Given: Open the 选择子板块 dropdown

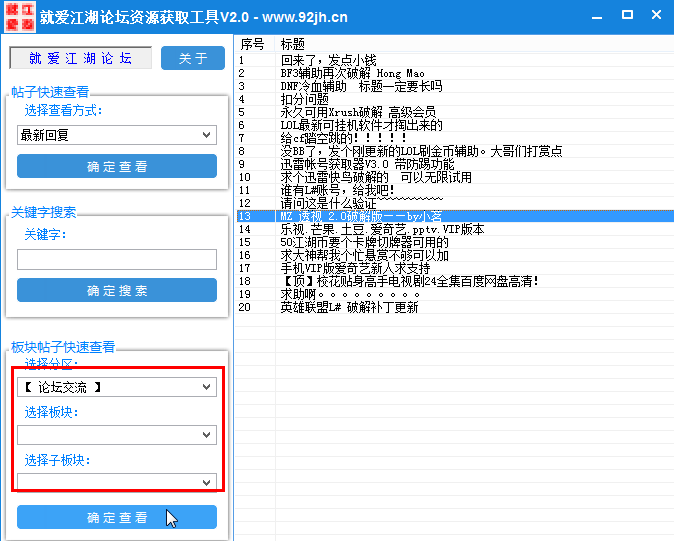Looking at the screenshot, I should pos(117,482).
